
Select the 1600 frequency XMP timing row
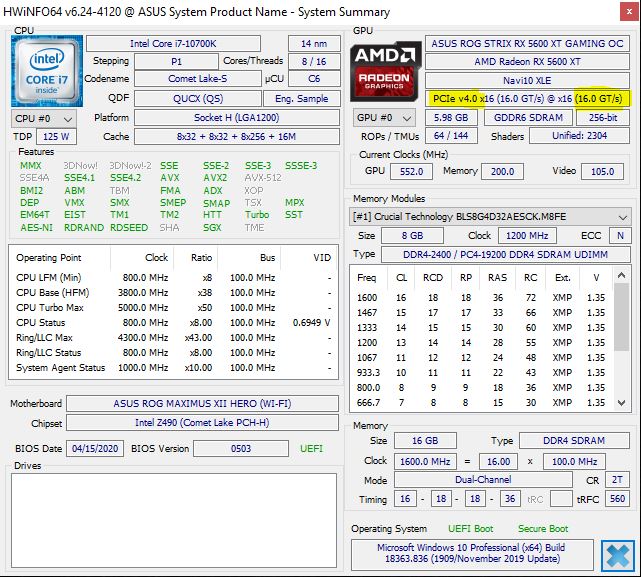482,298
